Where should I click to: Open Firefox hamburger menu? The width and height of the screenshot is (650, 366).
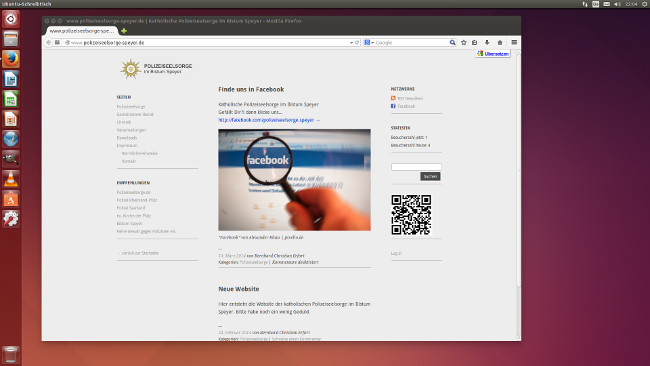point(514,42)
